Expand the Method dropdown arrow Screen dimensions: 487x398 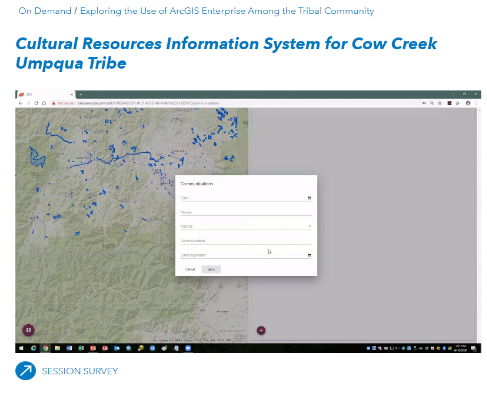(x=309, y=226)
